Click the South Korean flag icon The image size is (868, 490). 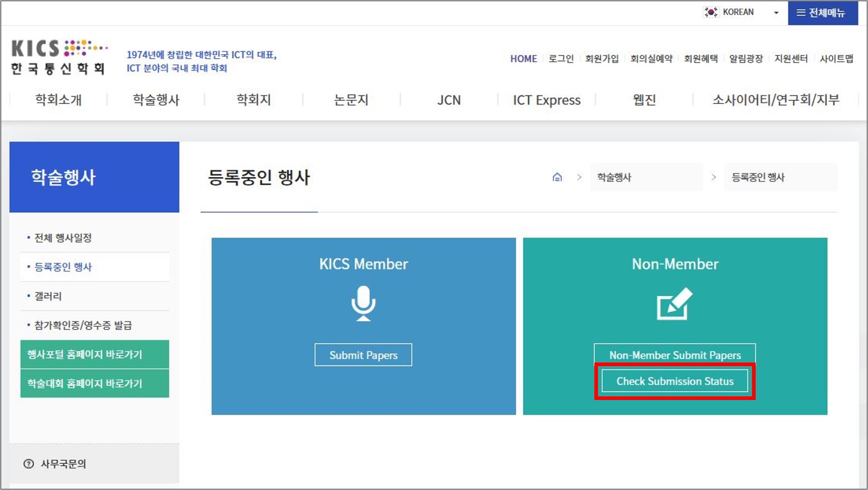click(711, 12)
